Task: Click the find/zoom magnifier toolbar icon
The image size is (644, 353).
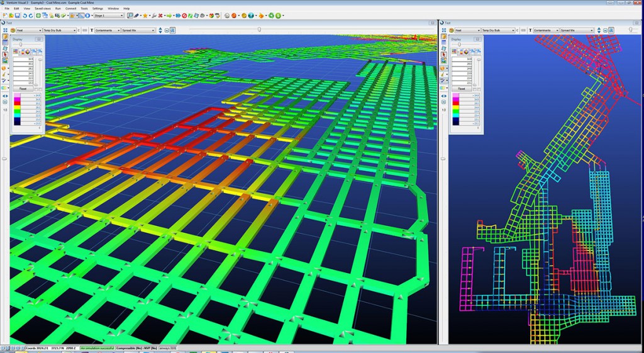Action: [x=130, y=16]
